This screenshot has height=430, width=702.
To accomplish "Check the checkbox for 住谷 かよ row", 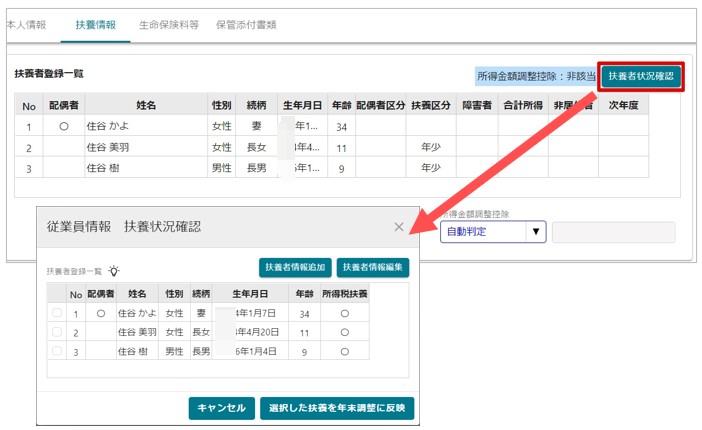I will point(57,313).
